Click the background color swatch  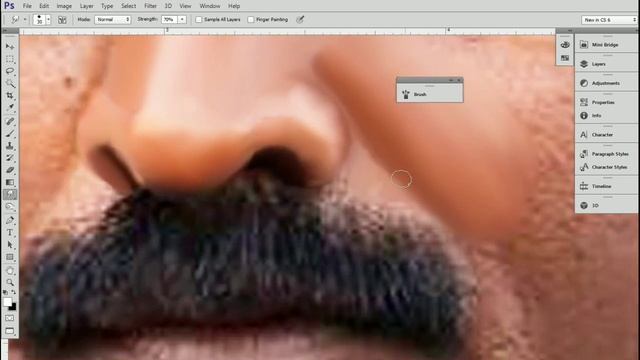tap(13, 307)
